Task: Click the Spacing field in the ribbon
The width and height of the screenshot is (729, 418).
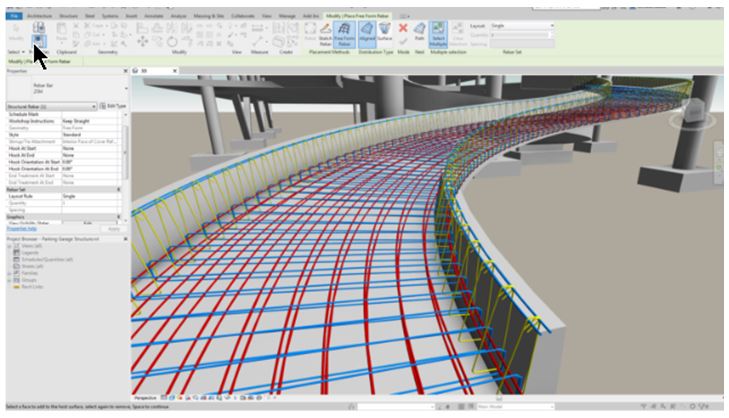Action: (x=522, y=44)
